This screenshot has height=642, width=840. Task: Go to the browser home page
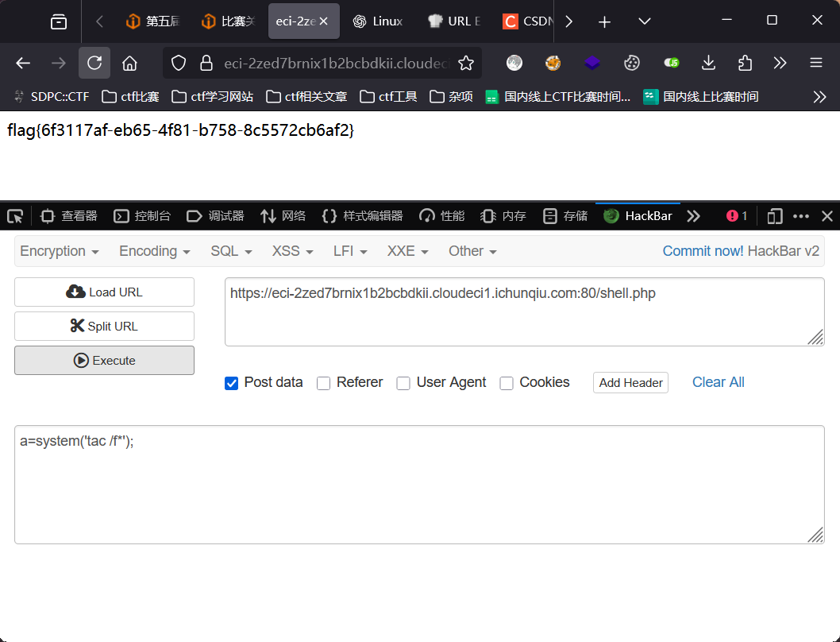pyautogui.click(x=129, y=64)
